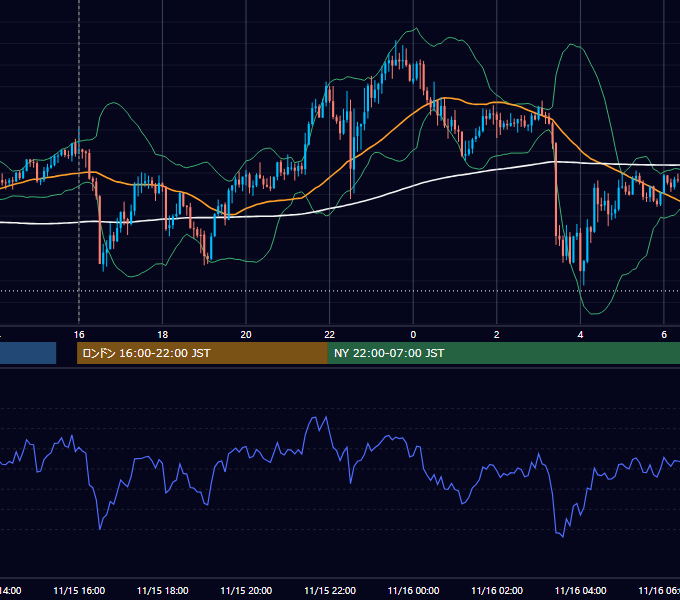The width and height of the screenshot is (680, 600).
Task: Click the 18 hour axis label
Action: tap(163, 335)
